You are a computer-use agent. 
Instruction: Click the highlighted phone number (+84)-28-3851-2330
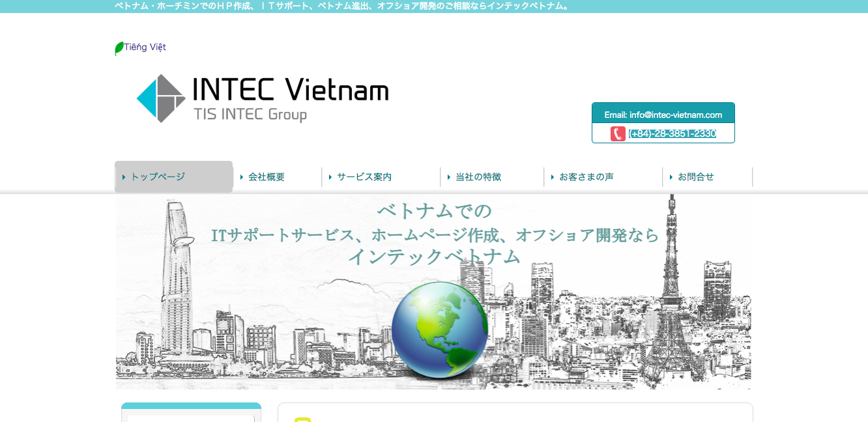click(673, 133)
